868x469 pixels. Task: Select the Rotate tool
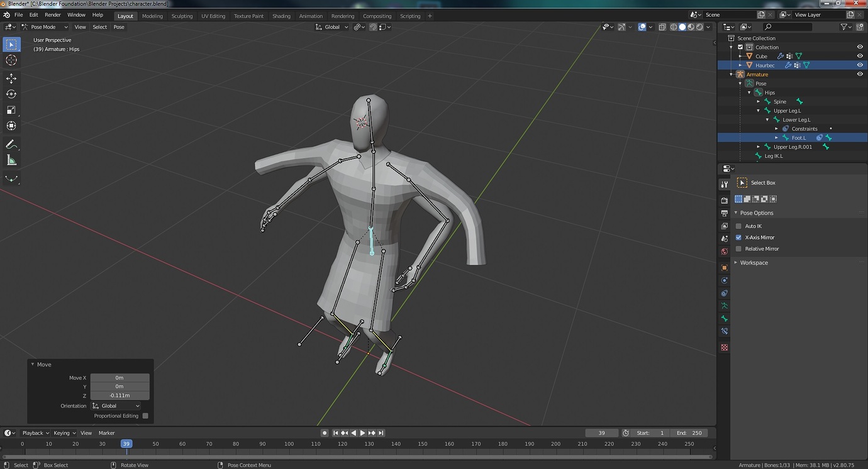click(x=11, y=94)
